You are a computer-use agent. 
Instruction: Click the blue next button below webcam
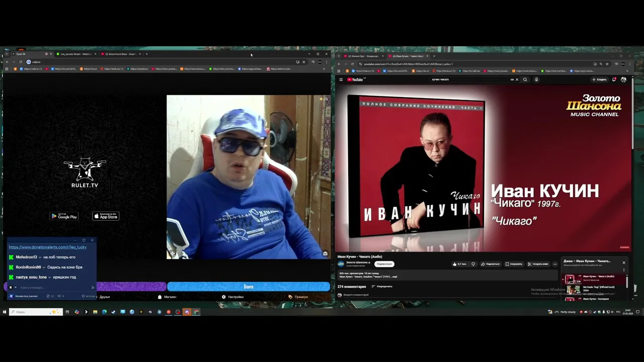(x=249, y=287)
